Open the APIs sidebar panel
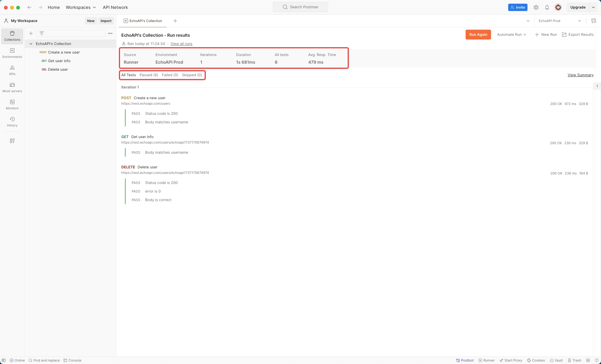 [x=12, y=70]
